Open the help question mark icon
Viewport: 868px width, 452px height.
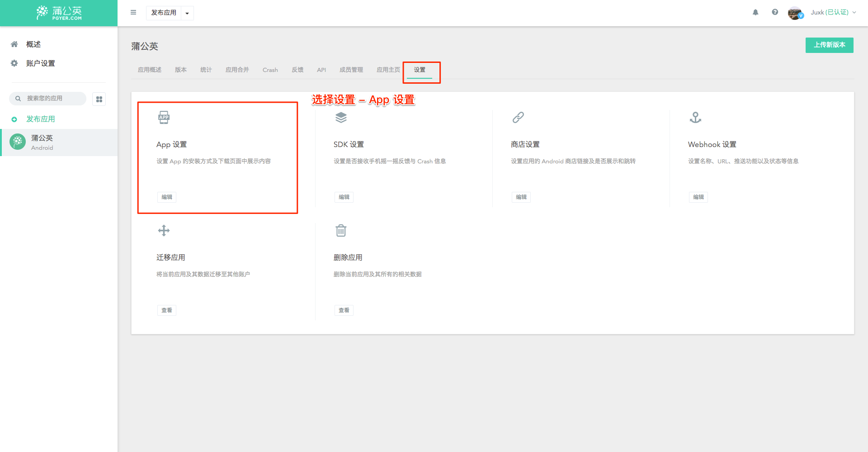click(x=775, y=12)
